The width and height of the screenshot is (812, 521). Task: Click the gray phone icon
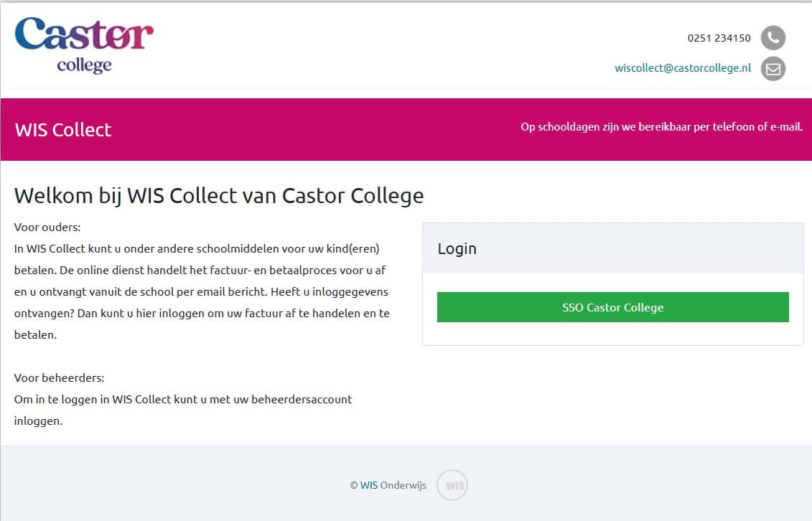click(x=773, y=38)
